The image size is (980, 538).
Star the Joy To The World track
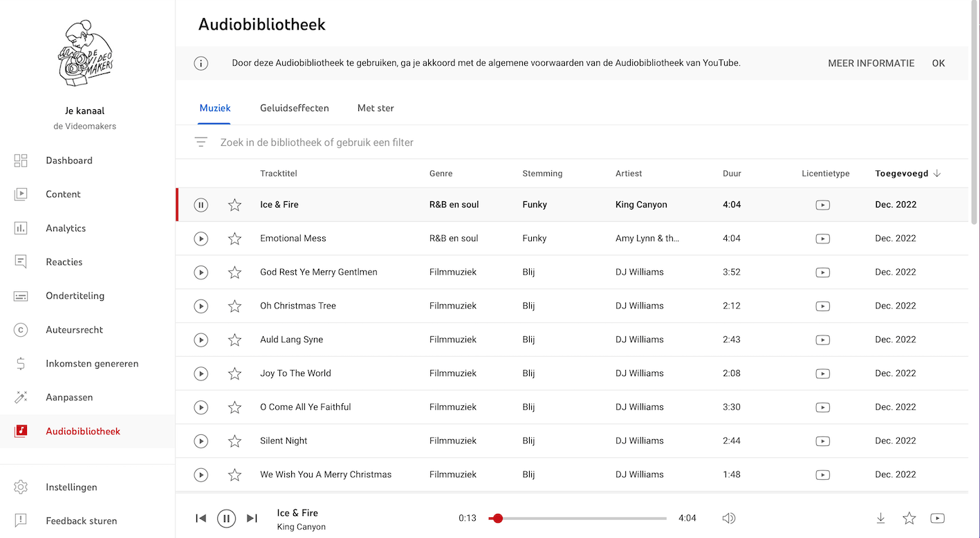tap(234, 373)
